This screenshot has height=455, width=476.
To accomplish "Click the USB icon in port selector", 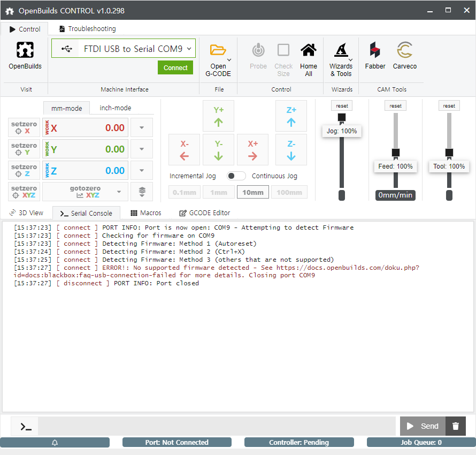I will [67, 49].
